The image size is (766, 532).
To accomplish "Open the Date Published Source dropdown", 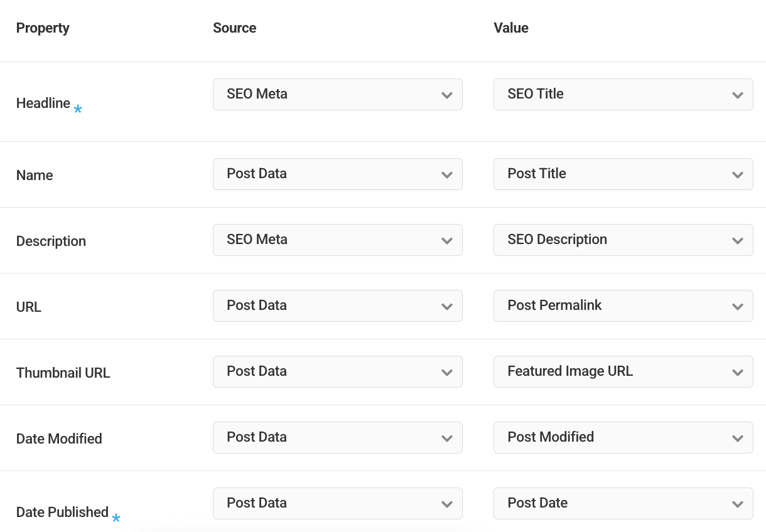I will tap(338, 503).
